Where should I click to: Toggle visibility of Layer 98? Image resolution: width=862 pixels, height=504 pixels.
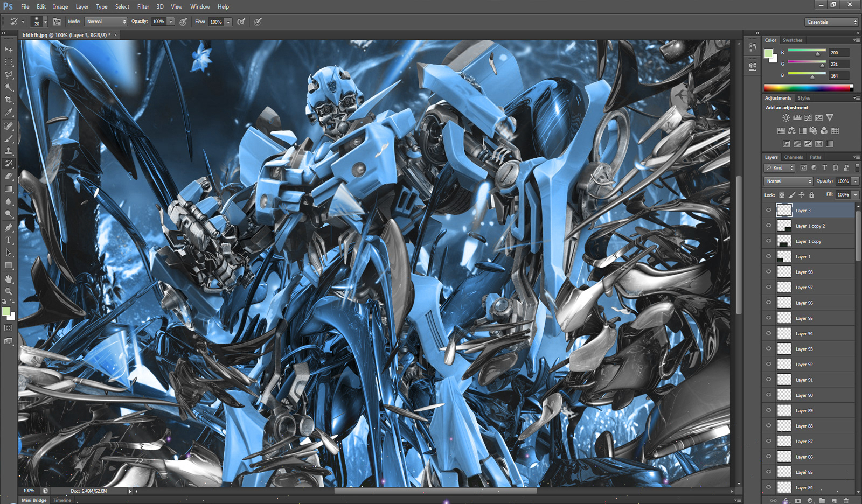pyautogui.click(x=769, y=272)
